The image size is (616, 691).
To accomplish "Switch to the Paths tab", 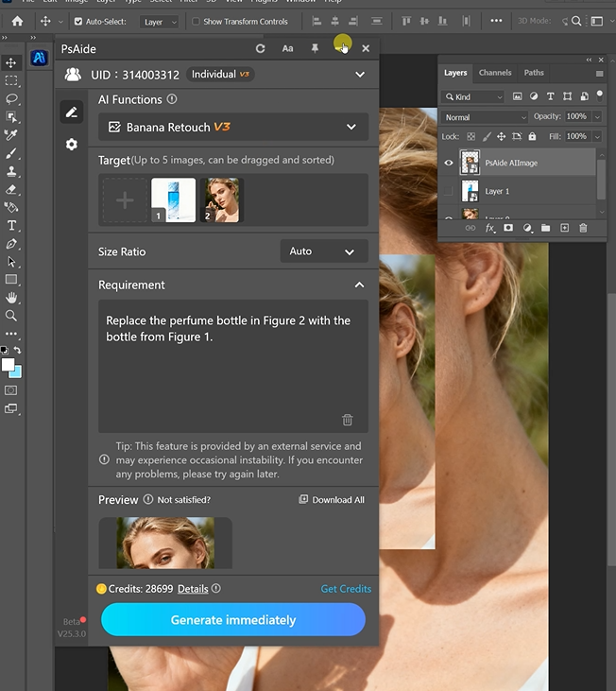I will 534,73.
